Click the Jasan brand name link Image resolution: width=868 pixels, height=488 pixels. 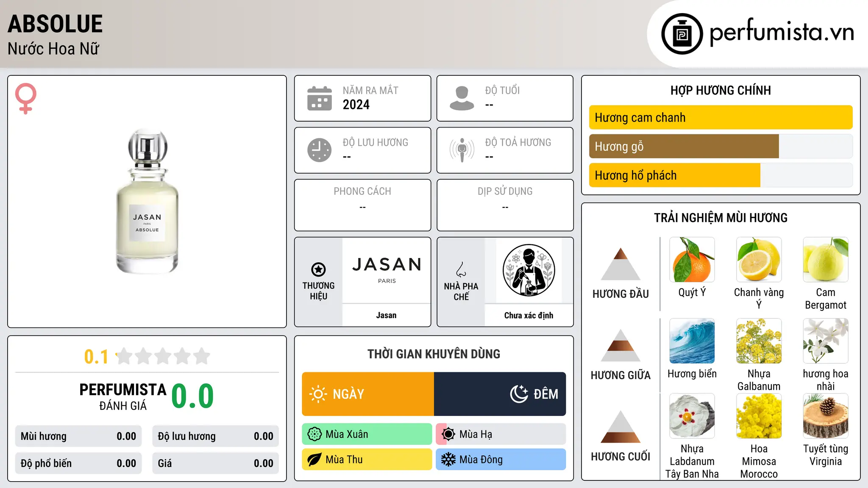click(x=387, y=315)
